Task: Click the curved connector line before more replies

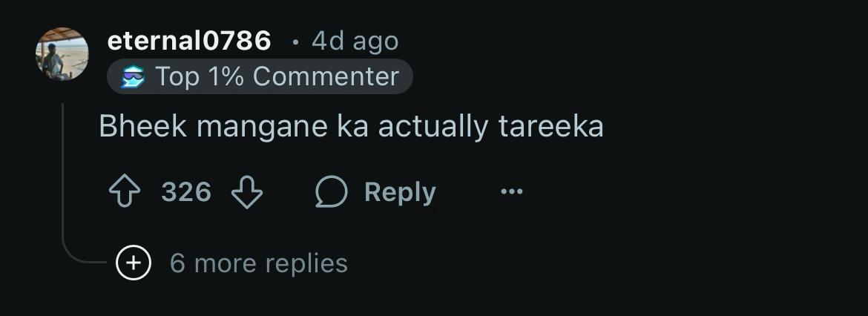Action: 83,251
